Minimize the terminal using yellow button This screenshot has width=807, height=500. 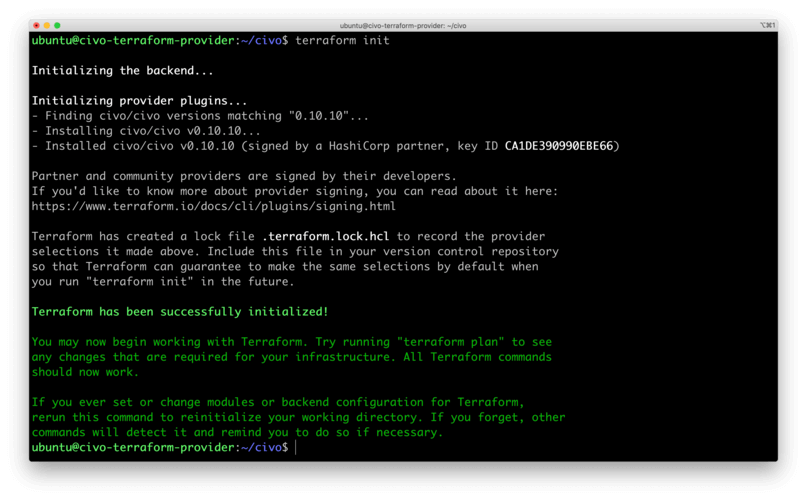47,25
